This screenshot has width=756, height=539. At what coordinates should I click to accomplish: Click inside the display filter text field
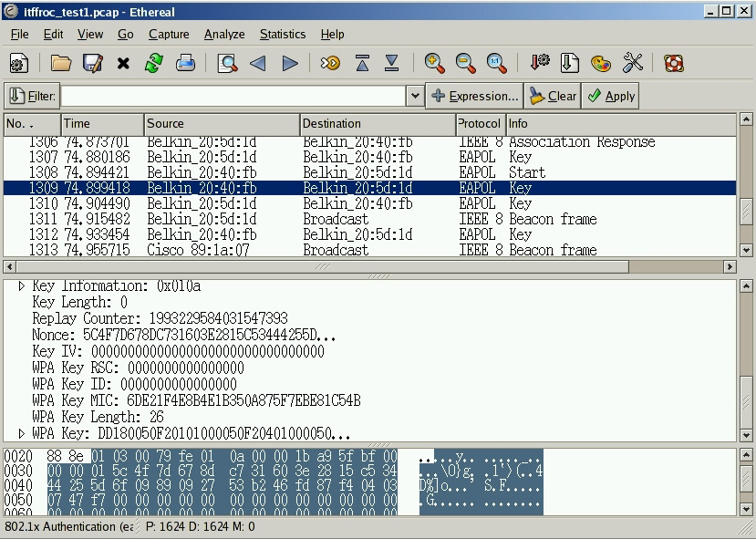pyautogui.click(x=233, y=96)
